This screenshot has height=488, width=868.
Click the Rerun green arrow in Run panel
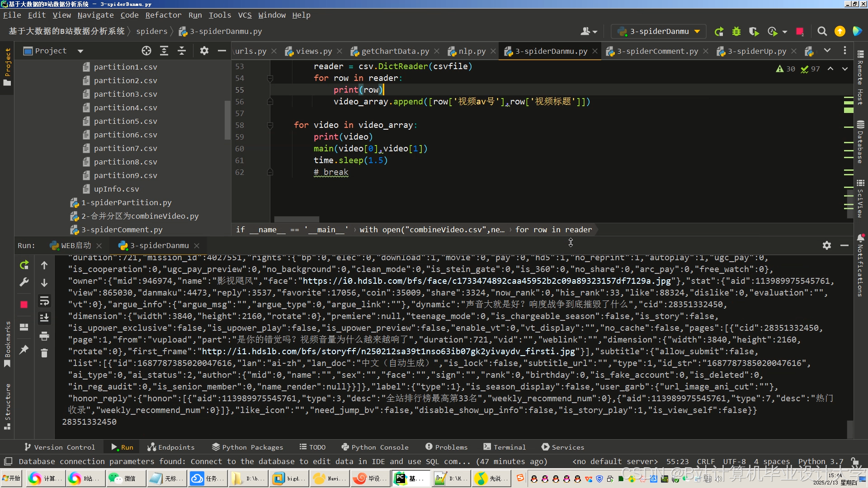(x=24, y=265)
